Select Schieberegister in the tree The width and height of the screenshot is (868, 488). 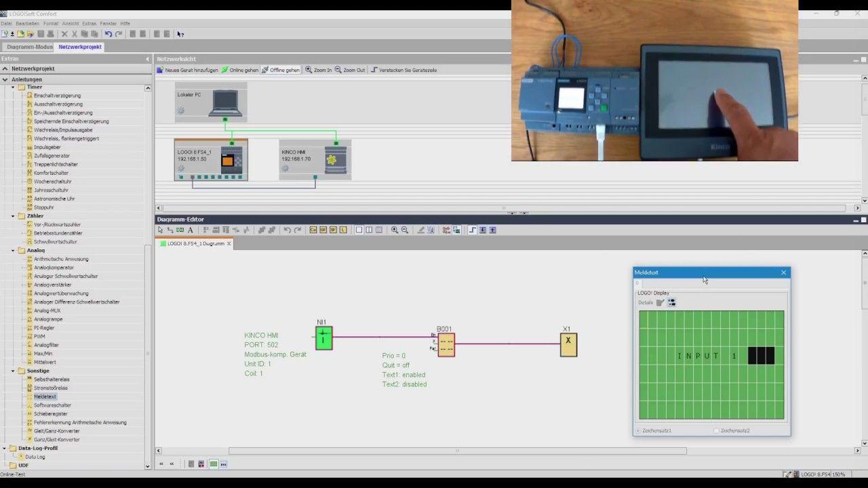pyautogui.click(x=50, y=413)
